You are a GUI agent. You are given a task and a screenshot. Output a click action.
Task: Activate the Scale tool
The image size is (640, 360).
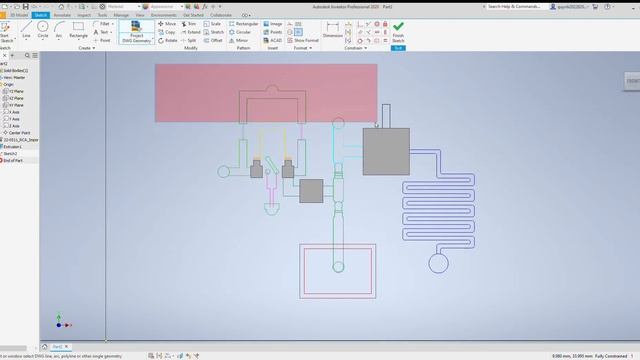213,24
